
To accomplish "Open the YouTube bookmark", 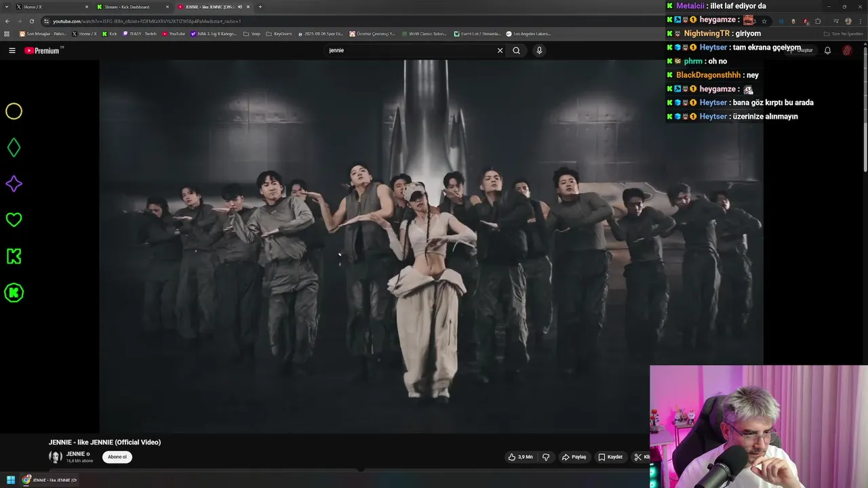I will 174,33.
